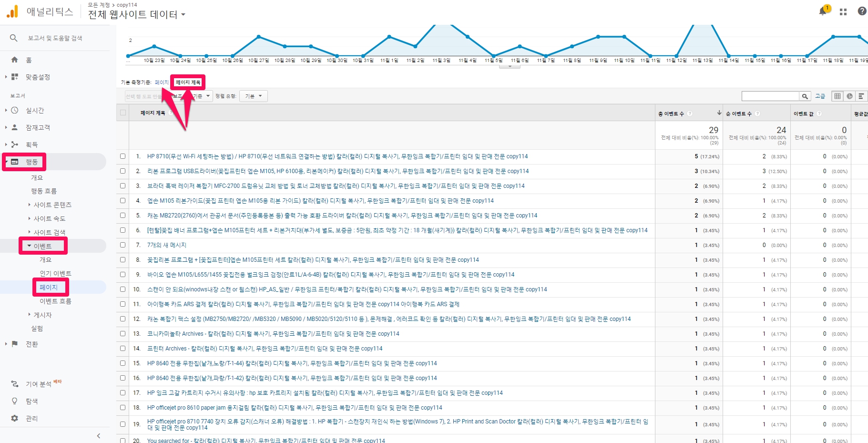Switch to data table grid view
The image size is (868, 443).
(x=837, y=96)
